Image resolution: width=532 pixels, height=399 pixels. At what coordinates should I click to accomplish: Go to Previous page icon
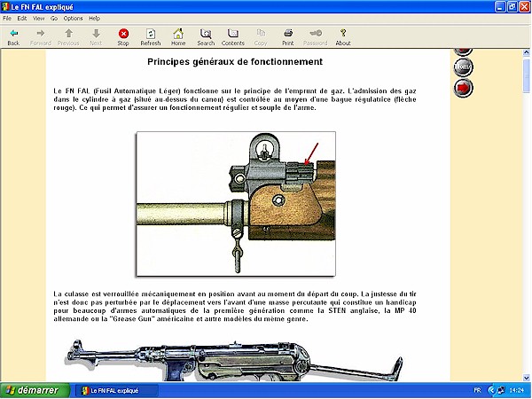(68, 34)
